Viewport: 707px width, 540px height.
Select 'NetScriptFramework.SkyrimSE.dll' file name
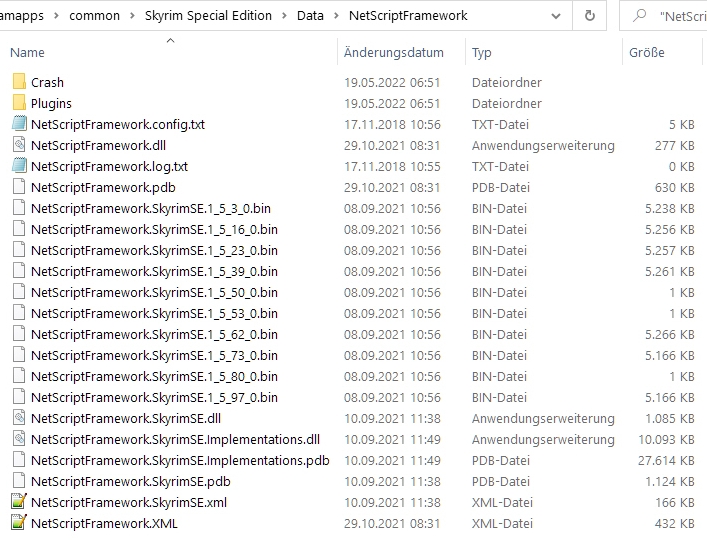click(x=126, y=418)
